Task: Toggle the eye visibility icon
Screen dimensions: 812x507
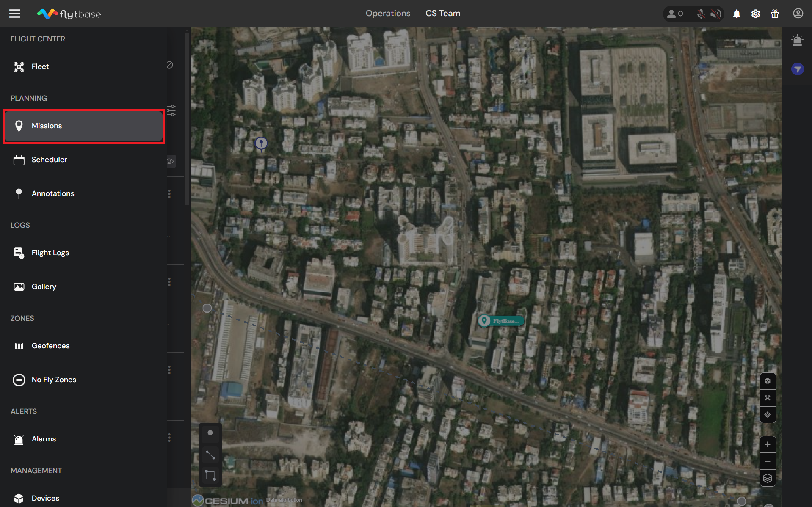Action: [x=170, y=161]
